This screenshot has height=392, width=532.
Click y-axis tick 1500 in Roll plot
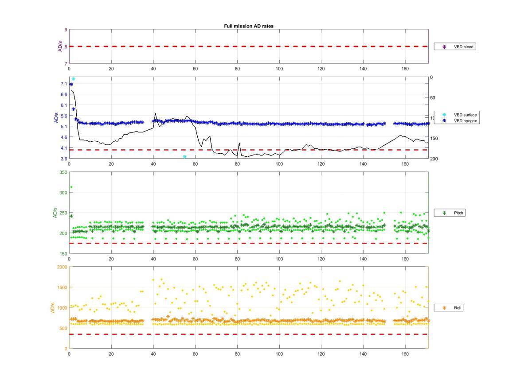point(62,287)
